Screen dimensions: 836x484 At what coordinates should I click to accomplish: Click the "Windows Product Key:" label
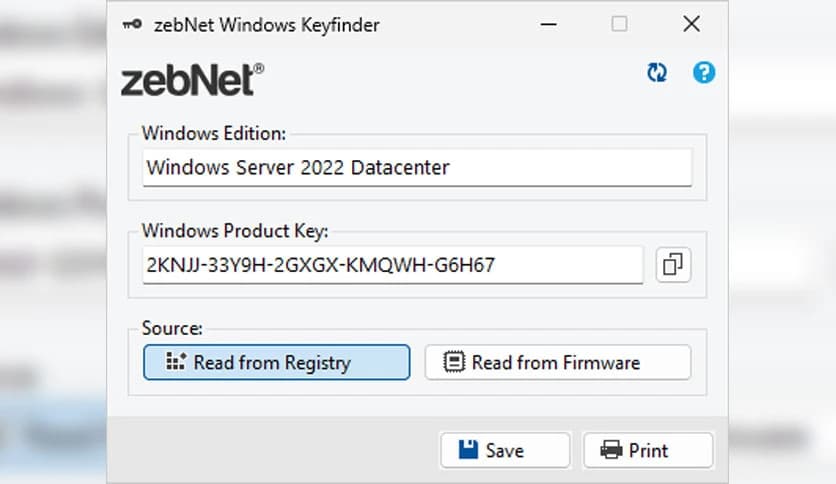coord(235,231)
